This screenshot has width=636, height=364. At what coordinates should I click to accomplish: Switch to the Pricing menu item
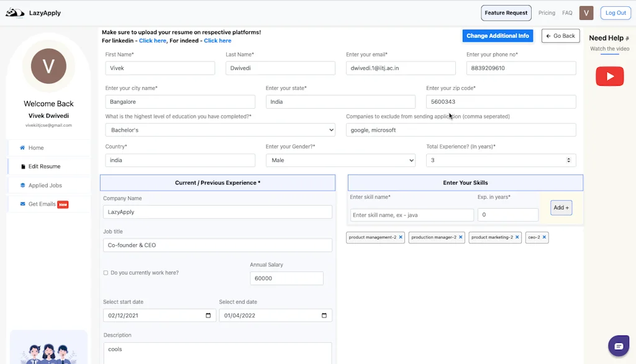tap(547, 12)
